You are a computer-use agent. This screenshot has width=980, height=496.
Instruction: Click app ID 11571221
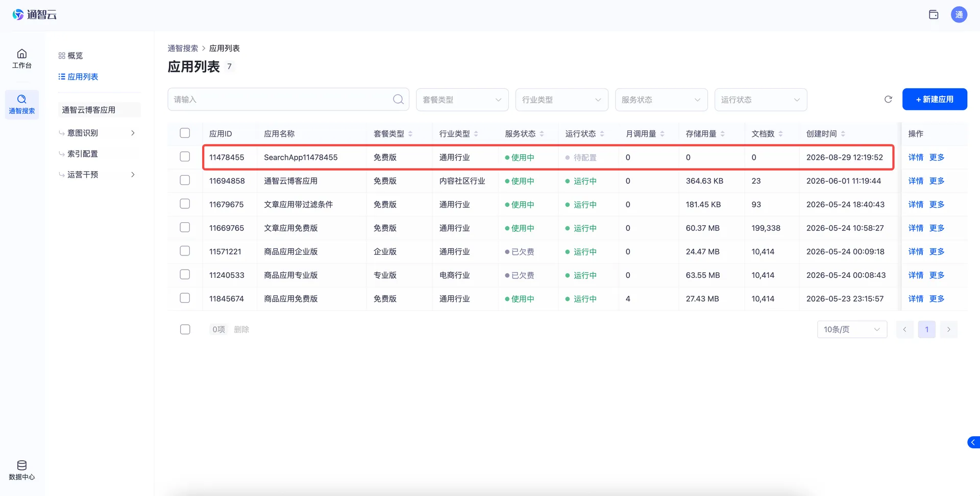click(x=225, y=252)
